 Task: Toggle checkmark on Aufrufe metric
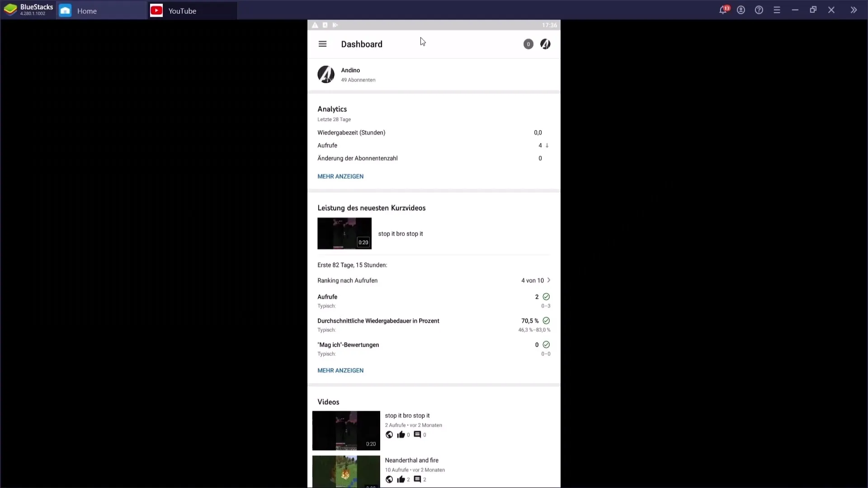click(x=546, y=296)
